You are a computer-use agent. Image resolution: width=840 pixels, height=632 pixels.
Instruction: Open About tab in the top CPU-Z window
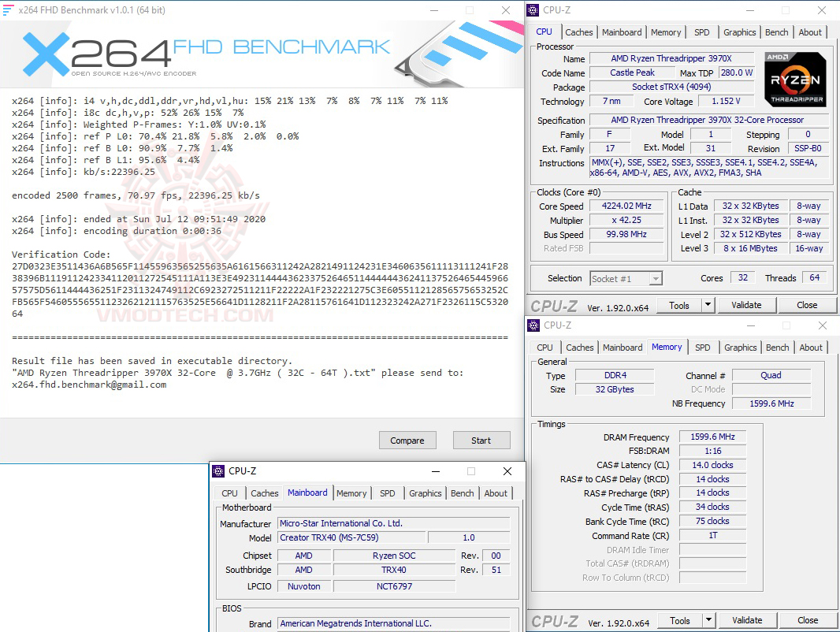[x=810, y=32]
